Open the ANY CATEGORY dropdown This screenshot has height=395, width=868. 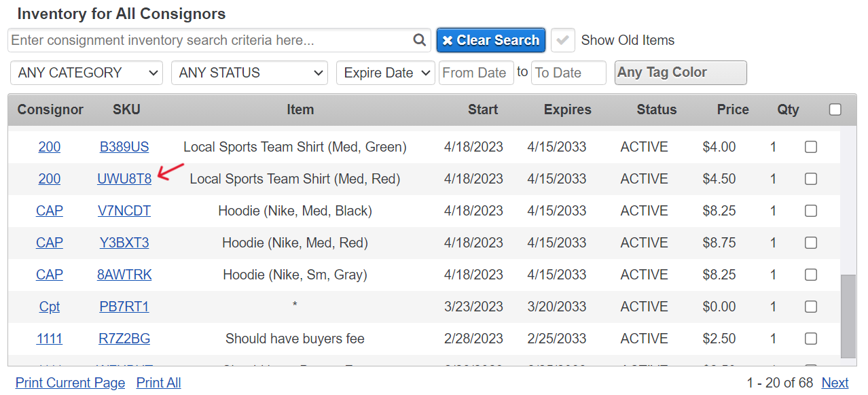(86, 73)
